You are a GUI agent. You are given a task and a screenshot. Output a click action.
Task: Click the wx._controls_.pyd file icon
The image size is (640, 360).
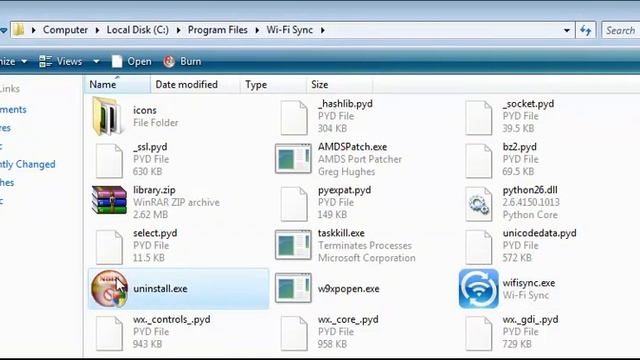coord(109,333)
